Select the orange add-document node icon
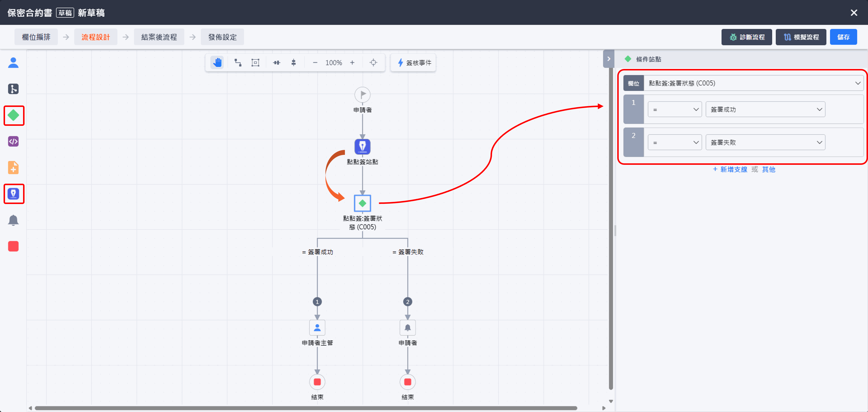The image size is (868, 412). [13, 168]
